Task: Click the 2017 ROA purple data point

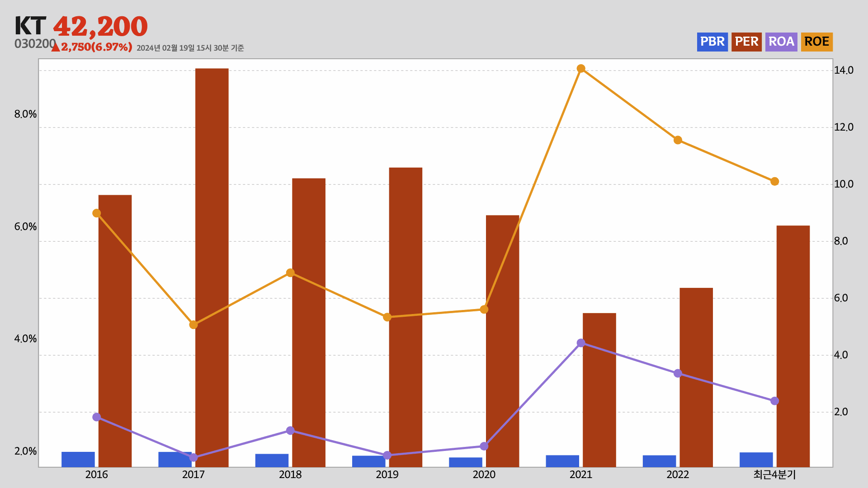Action: [x=193, y=457]
